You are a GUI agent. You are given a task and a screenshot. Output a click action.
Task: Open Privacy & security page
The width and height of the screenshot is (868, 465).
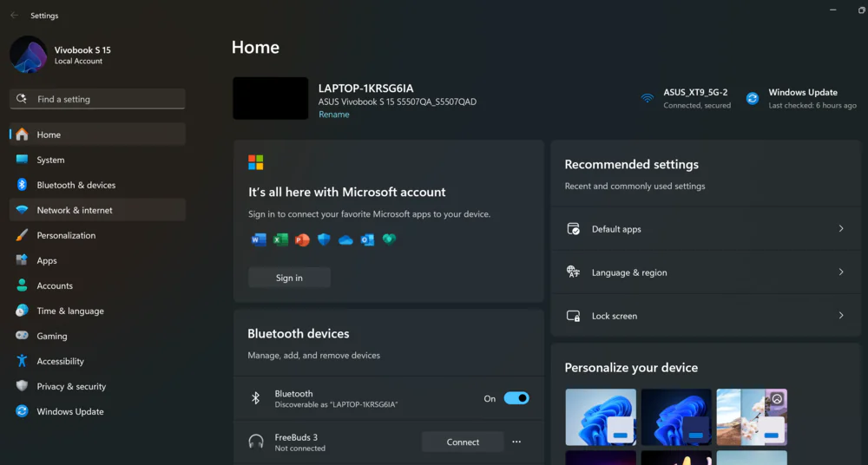[x=97, y=386]
